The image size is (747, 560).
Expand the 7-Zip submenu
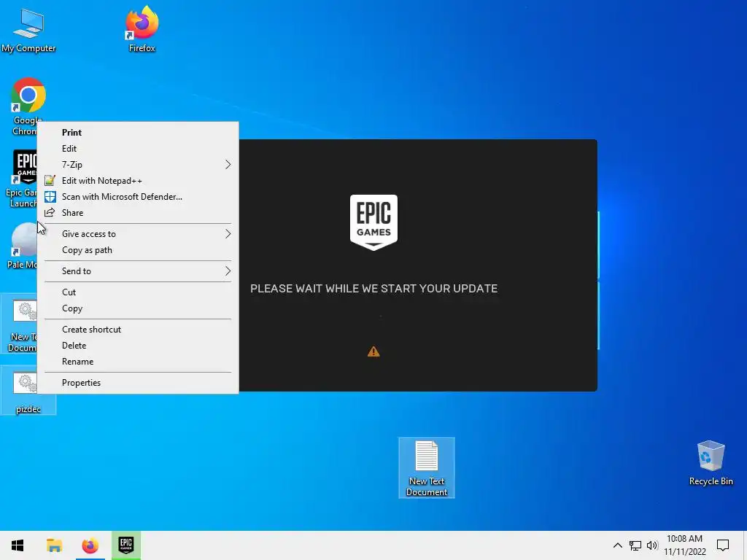pyautogui.click(x=138, y=165)
